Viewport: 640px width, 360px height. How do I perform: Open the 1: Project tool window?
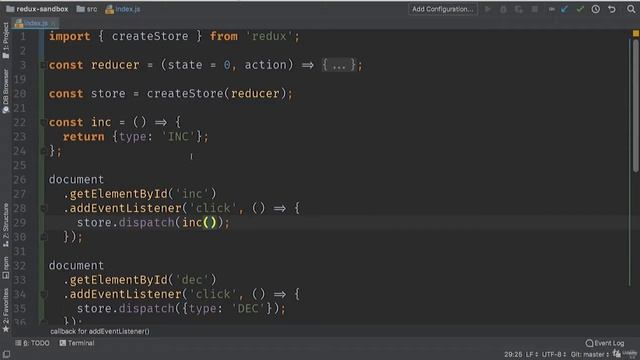tap(6, 40)
